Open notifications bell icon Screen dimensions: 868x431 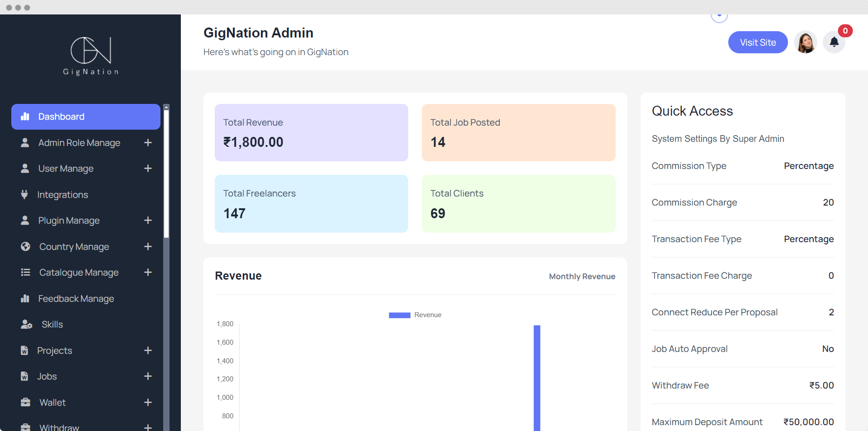pyautogui.click(x=834, y=42)
